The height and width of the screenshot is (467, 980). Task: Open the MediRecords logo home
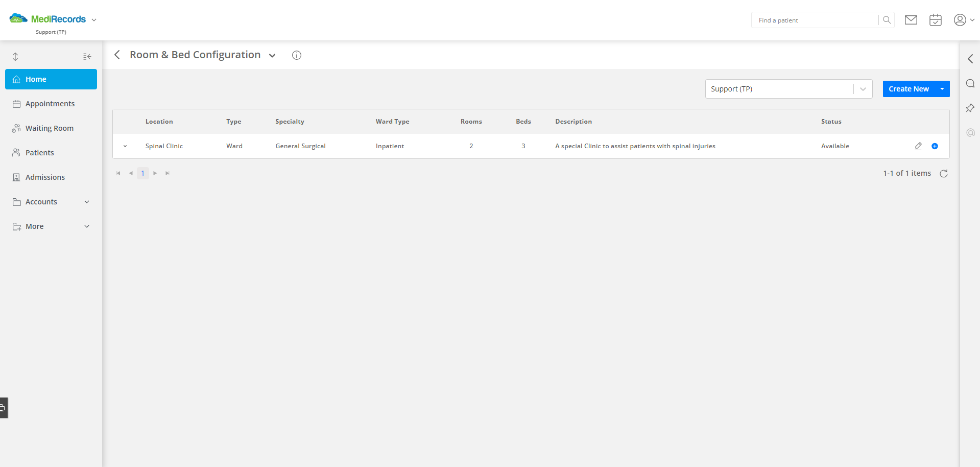(x=47, y=19)
